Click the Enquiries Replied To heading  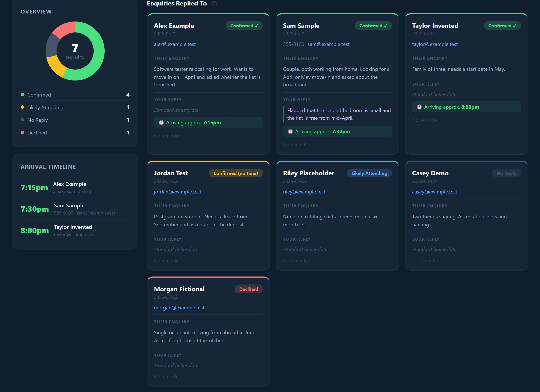pyautogui.click(x=177, y=3)
